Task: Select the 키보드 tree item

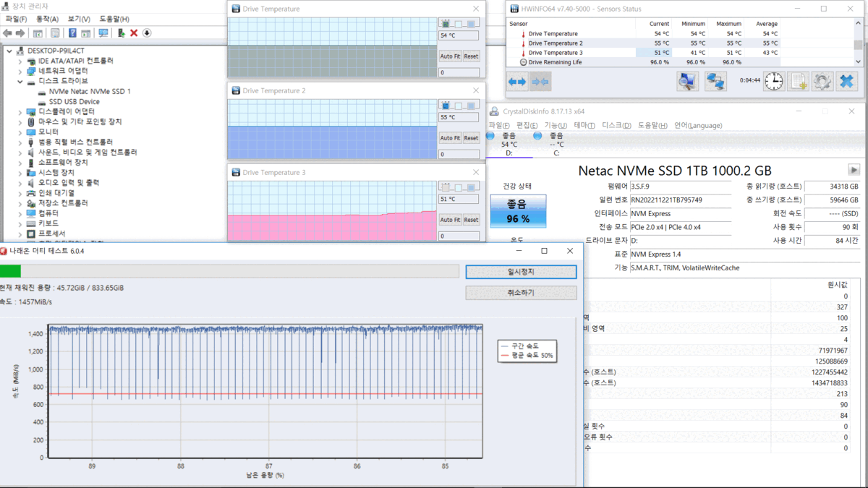Action: point(48,223)
